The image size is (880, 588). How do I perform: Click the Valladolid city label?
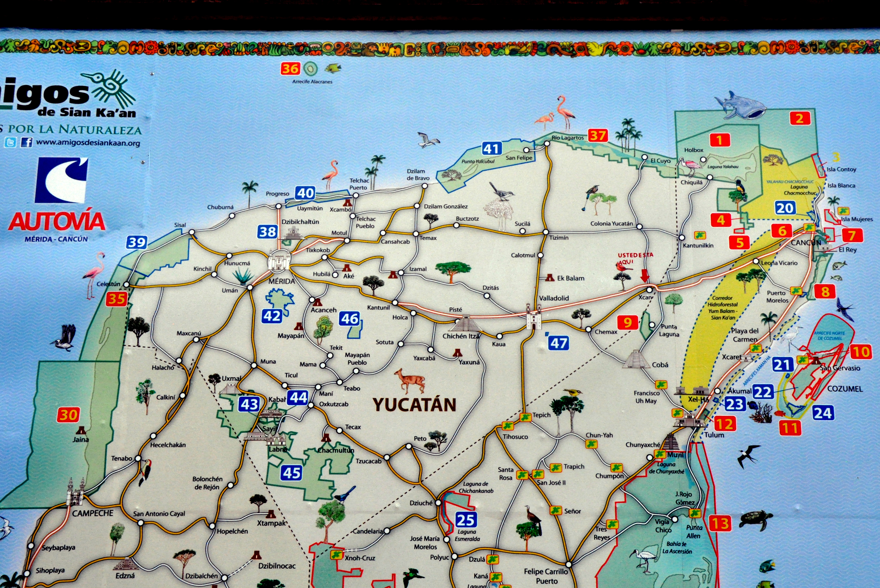[554, 298]
